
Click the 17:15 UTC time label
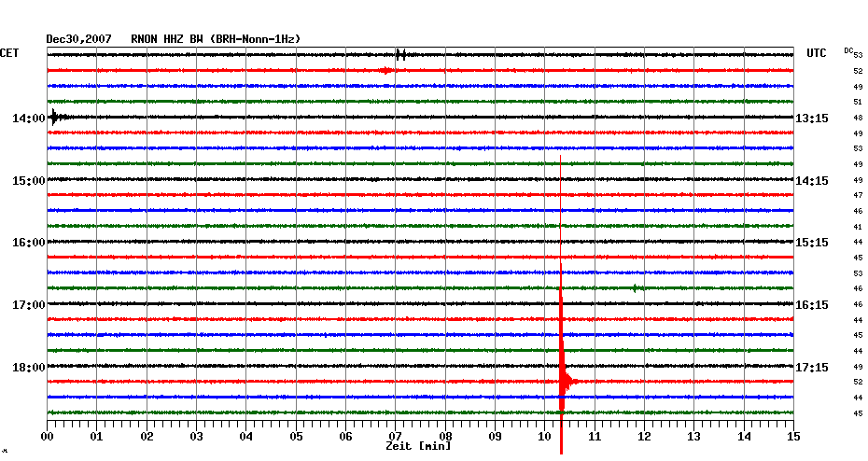[x=812, y=368]
